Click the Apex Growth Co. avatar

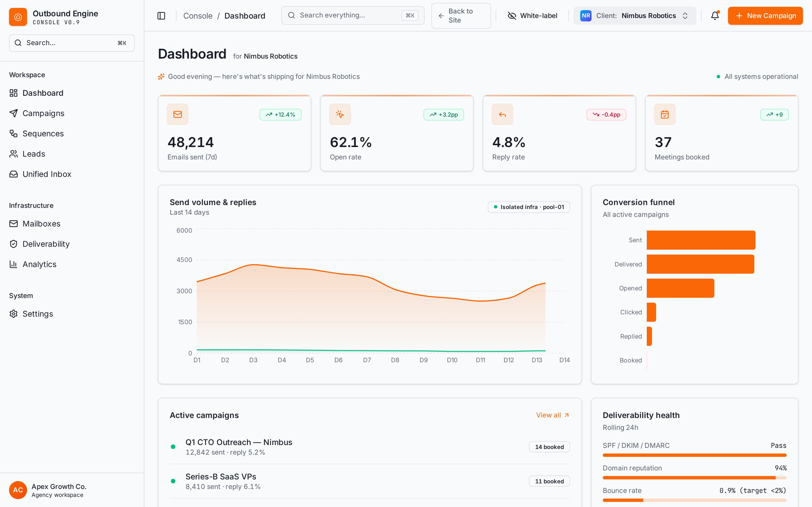pyautogui.click(x=18, y=490)
